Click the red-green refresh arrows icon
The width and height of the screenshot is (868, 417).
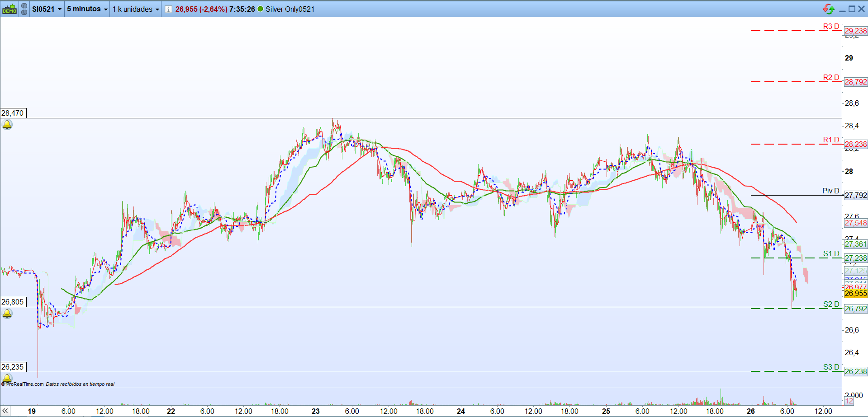point(828,9)
